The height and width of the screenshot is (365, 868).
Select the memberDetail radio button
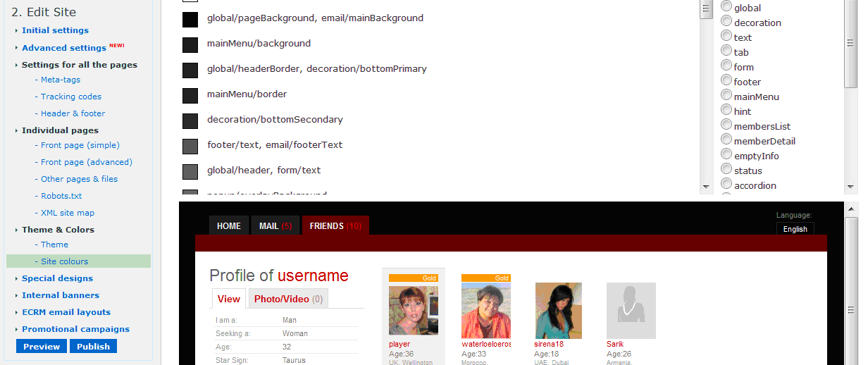[726, 140]
